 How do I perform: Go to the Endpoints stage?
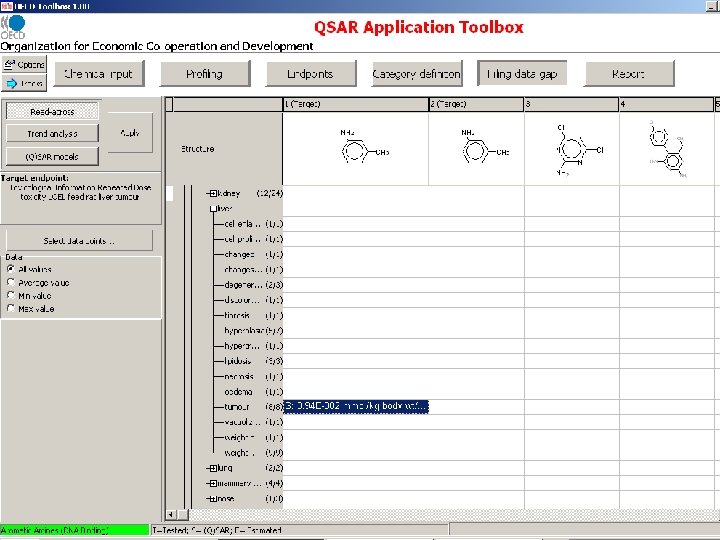coord(311,73)
